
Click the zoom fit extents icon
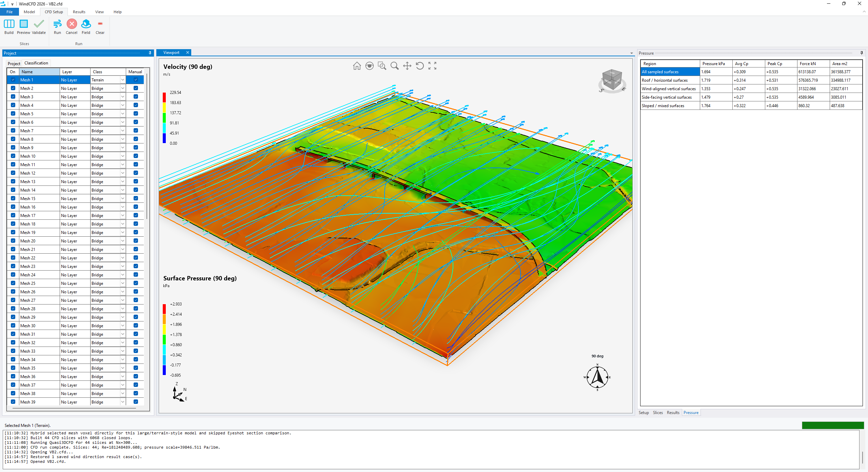pyautogui.click(x=432, y=66)
